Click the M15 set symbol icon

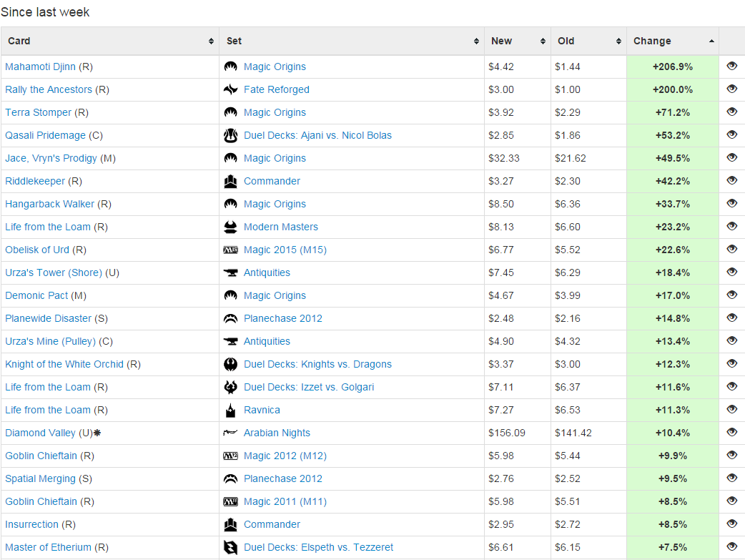point(230,250)
